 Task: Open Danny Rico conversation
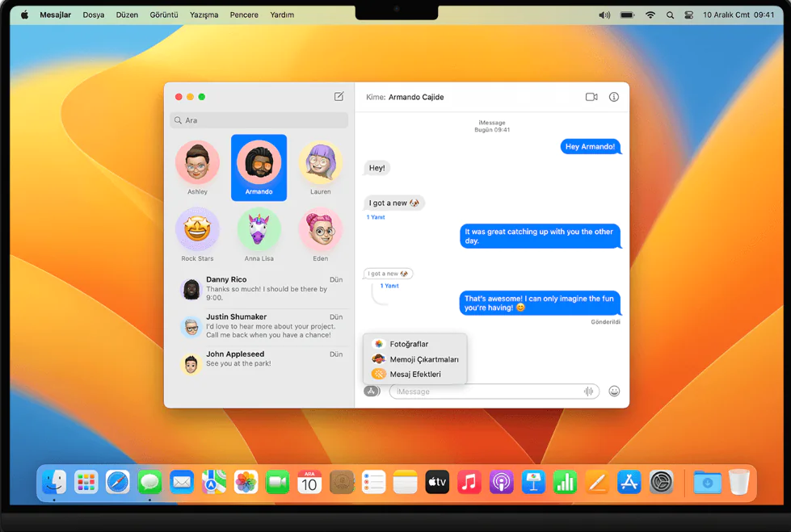tap(261, 288)
